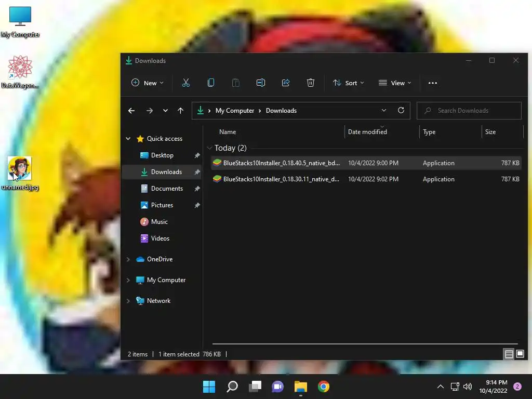Expand the Network tree node
The height and width of the screenshot is (399, 532).
128,301
